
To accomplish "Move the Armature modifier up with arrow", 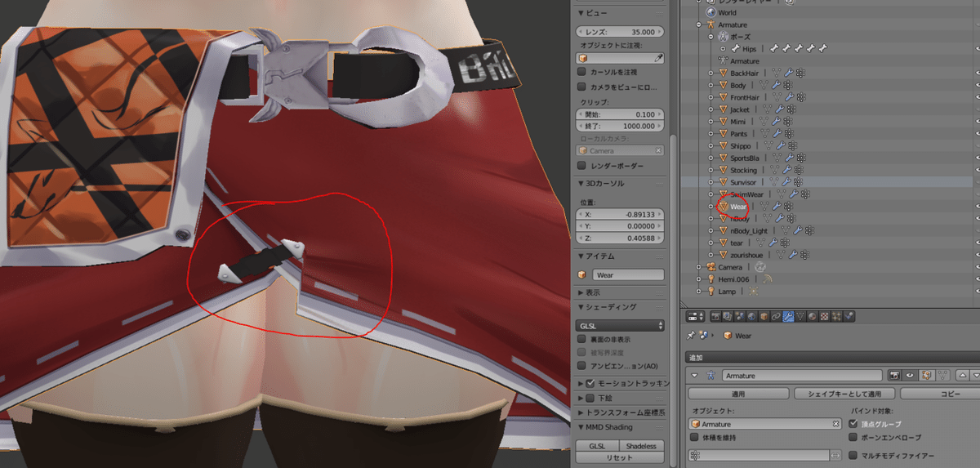I will (963, 376).
